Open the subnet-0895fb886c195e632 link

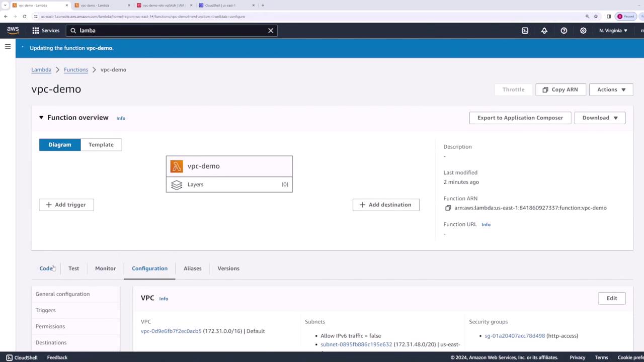(x=356, y=344)
